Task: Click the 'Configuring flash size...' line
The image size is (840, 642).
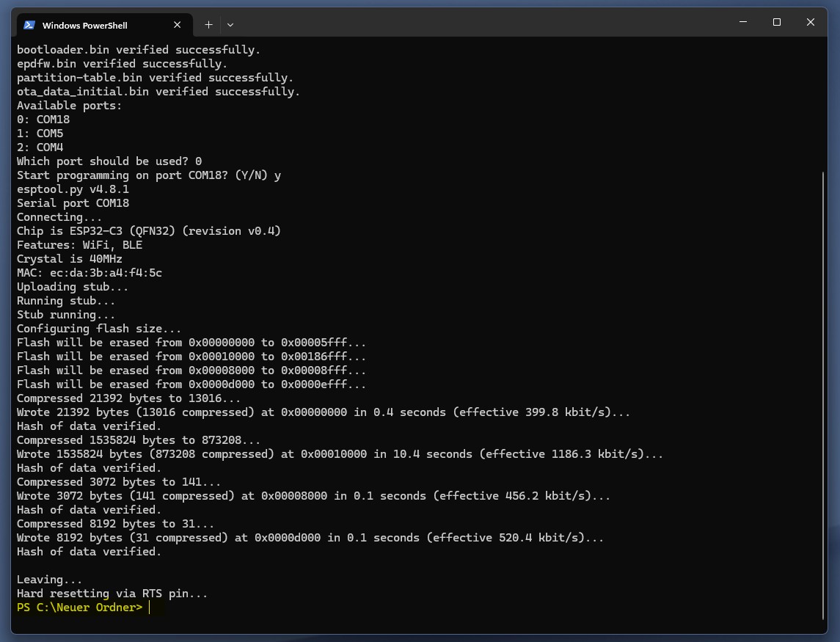Action: pos(99,329)
